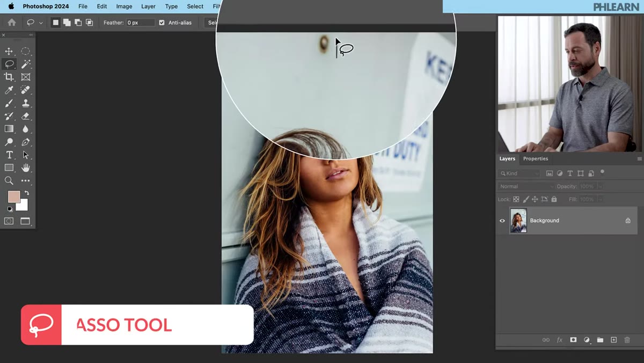Toggle Lock all padlock icon
The image size is (644, 363).
click(x=554, y=199)
